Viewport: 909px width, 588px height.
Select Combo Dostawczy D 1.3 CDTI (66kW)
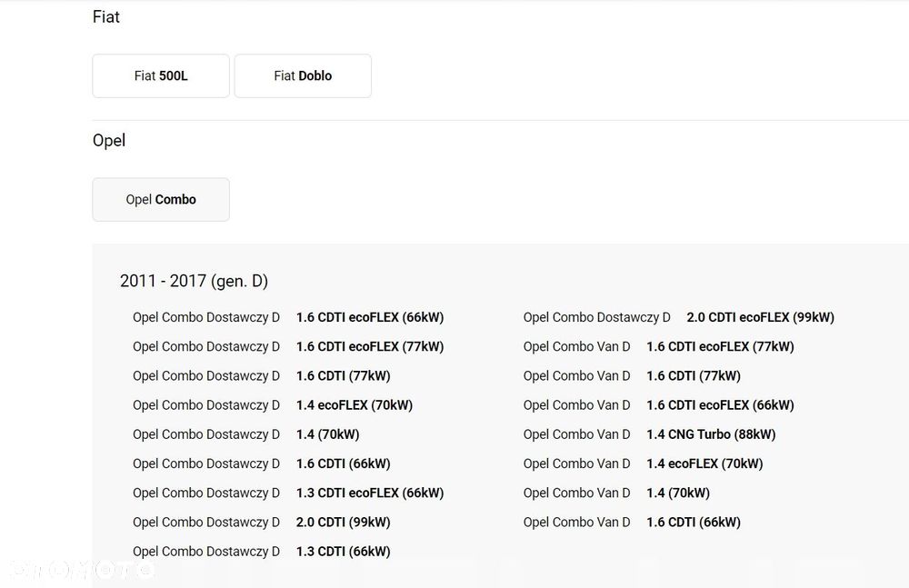pyautogui.click(x=262, y=551)
